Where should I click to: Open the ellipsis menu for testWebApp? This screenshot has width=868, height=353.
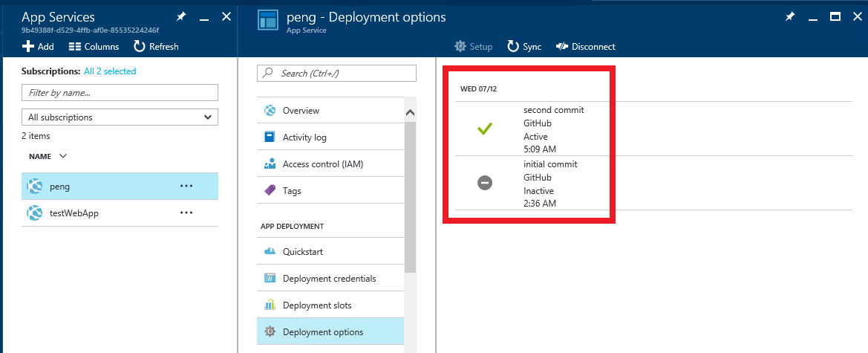(186, 213)
